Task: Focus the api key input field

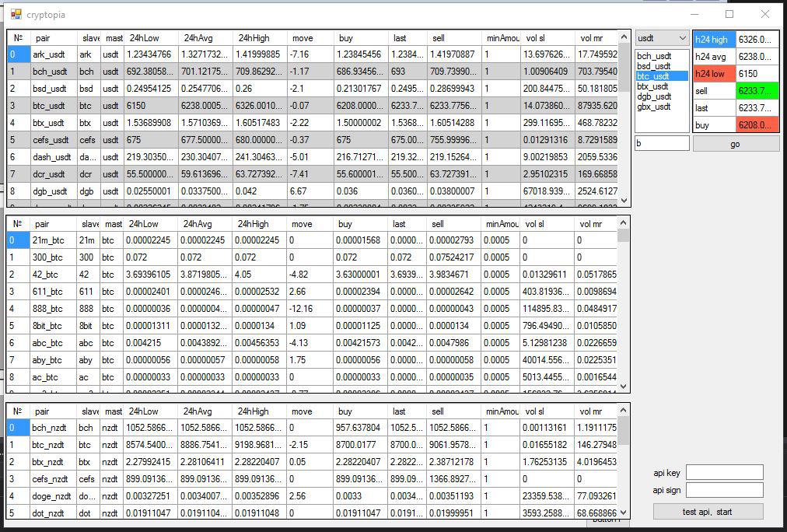Action: [x=724, y=472]
